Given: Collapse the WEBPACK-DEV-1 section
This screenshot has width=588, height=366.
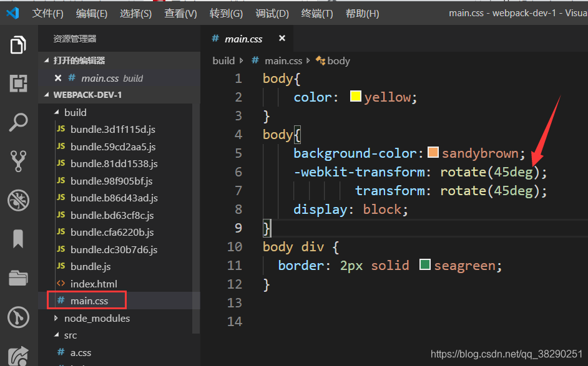Looking at the screenshot, I should [46, 95].
